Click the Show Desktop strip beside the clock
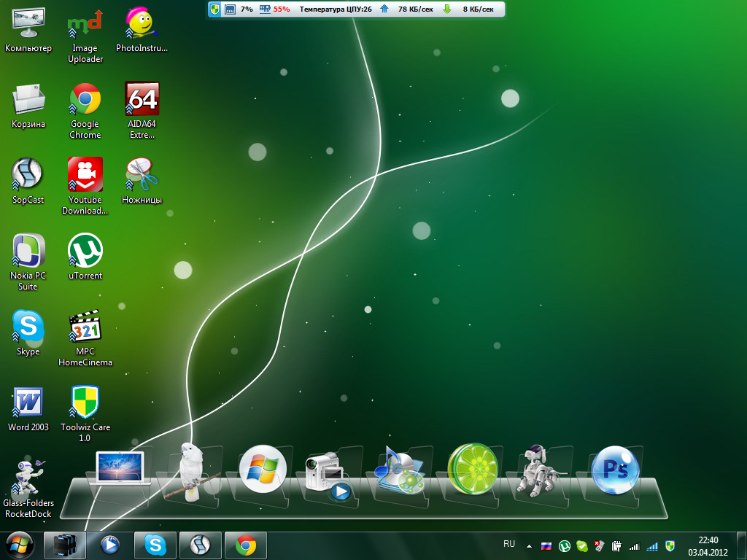Screen dimensions: 747x560 (743, 545)
